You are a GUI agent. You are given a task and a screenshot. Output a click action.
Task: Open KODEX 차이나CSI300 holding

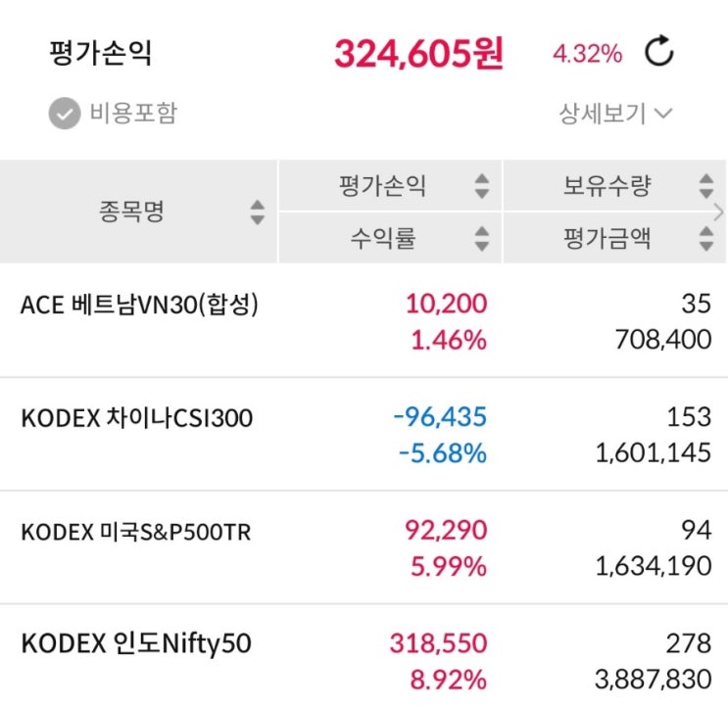(x=364, y=435)
